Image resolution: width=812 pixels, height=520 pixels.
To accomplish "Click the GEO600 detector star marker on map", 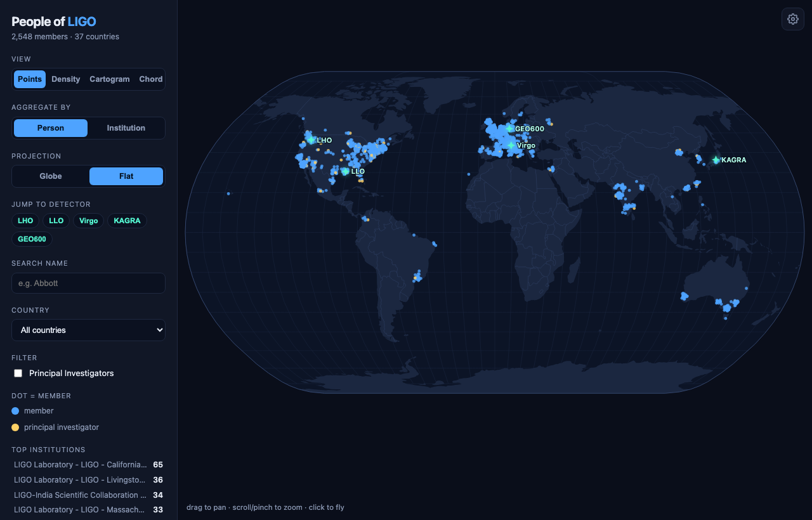I will point(509,129).
